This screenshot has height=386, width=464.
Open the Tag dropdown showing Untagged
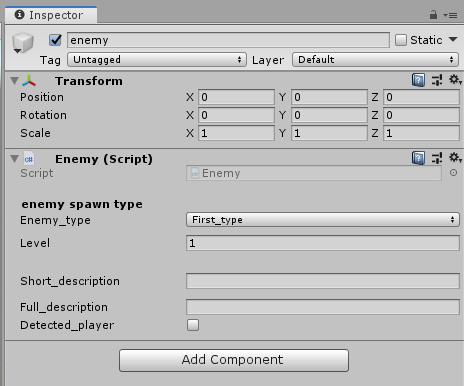(157, 60)
